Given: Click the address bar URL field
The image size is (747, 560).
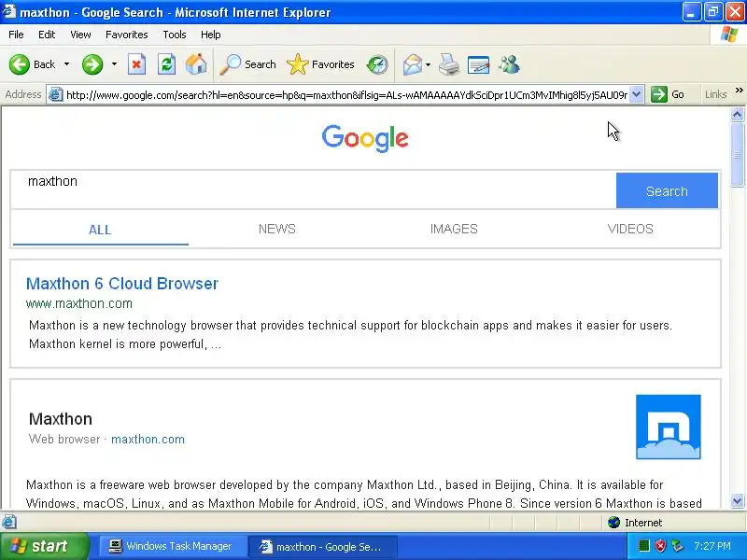Looking at the screenshot, I should point(346,95).
